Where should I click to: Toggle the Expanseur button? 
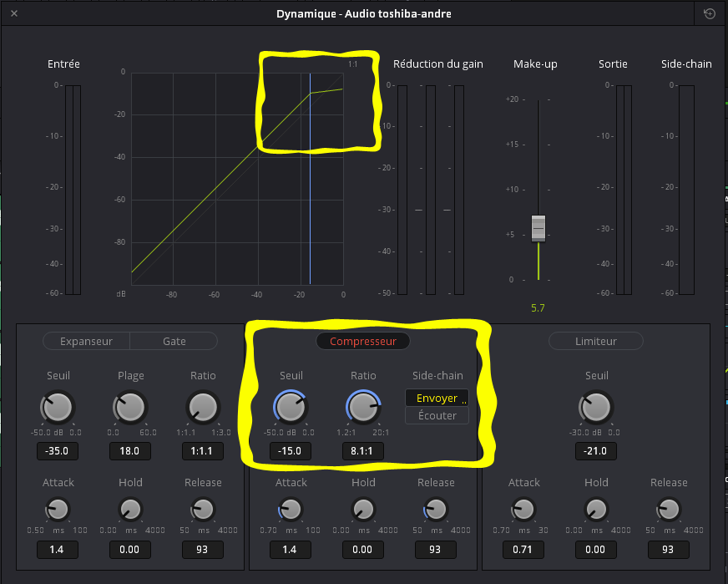(x=86, y=341)
